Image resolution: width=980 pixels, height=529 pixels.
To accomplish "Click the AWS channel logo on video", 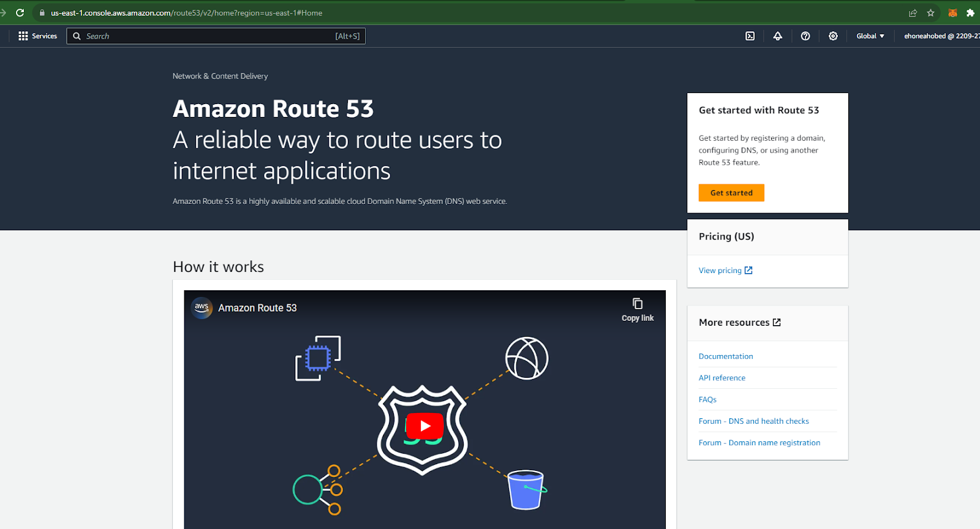I will (x=202, y=308).
